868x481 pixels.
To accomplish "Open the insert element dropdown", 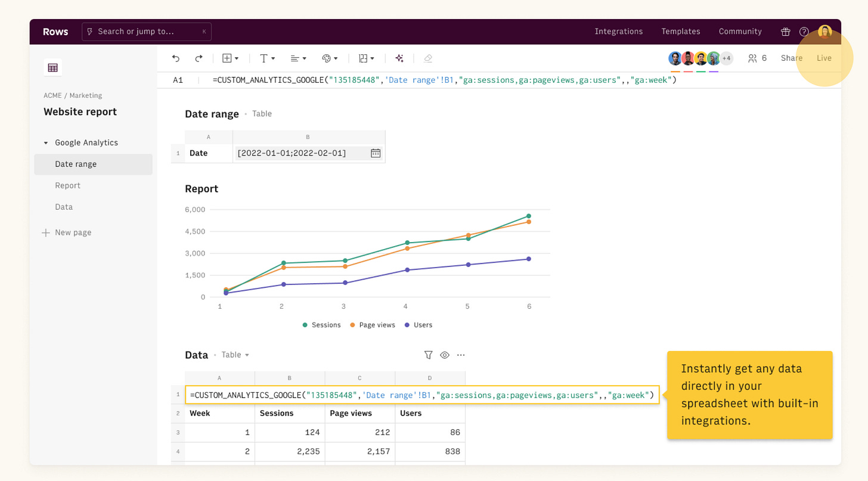I will (x=230, y=58).
